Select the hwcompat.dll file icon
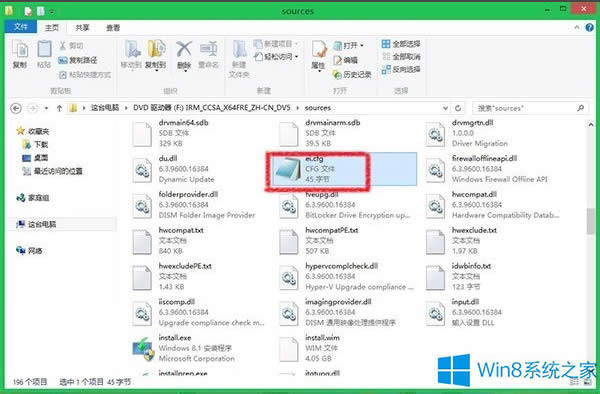The height and width of the screenshot is (394, 600). 435,206
